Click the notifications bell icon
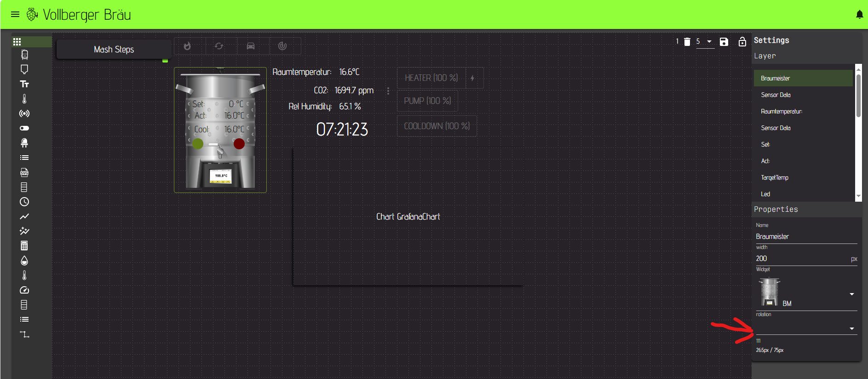 click(x=859, y=15)
